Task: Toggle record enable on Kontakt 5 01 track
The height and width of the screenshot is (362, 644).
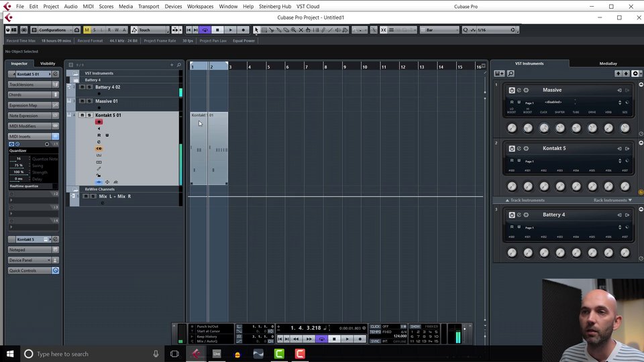Action: tap(99, 122)
